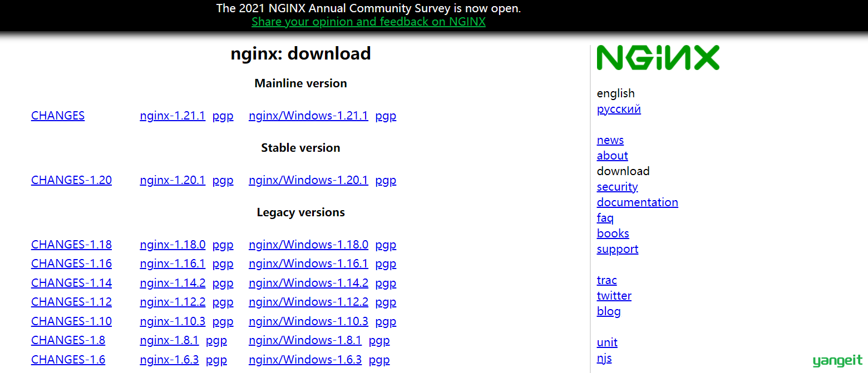
Task: Click the NGINX logo
Action: point(658,58)
